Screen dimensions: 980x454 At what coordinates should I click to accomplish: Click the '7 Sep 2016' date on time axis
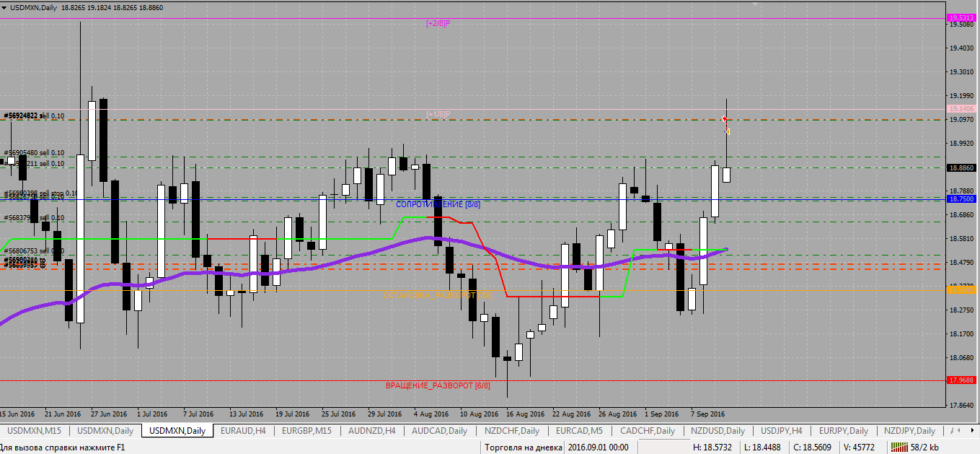(x=707, y=414)
